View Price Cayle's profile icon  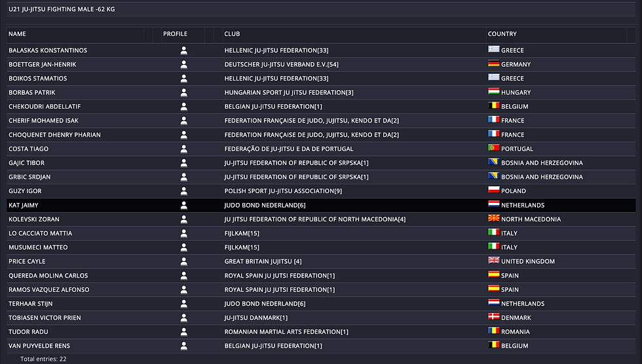(x=184, y=261)
